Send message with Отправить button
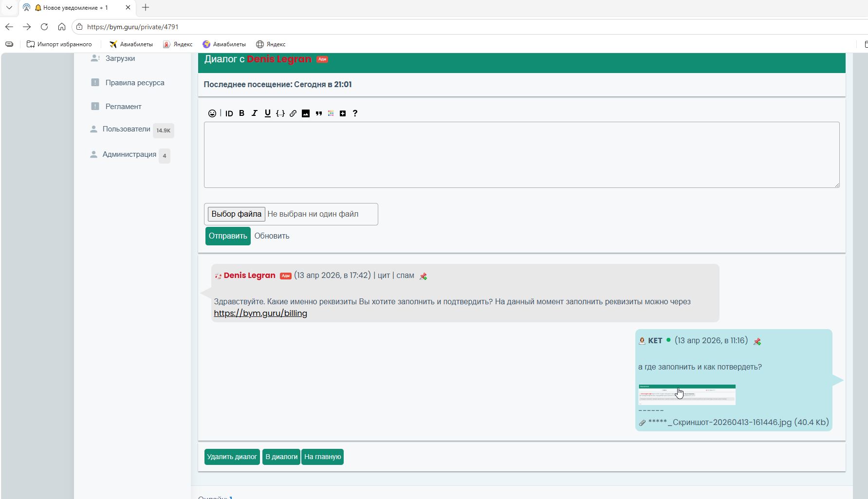Viewport: 868px width, 499px height. click(228, 236)
